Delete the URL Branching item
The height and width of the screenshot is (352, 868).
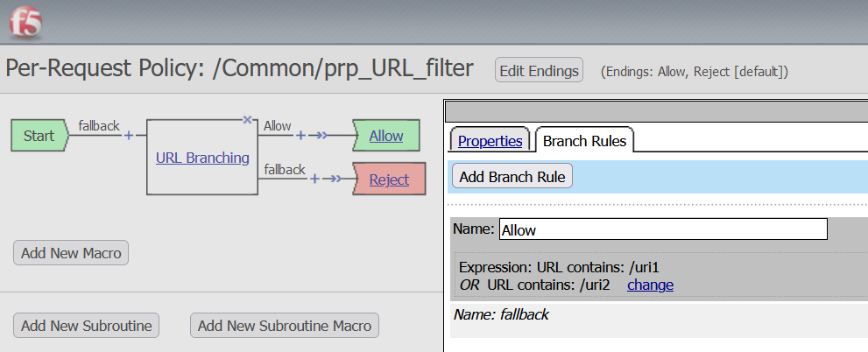pos(247,119)
